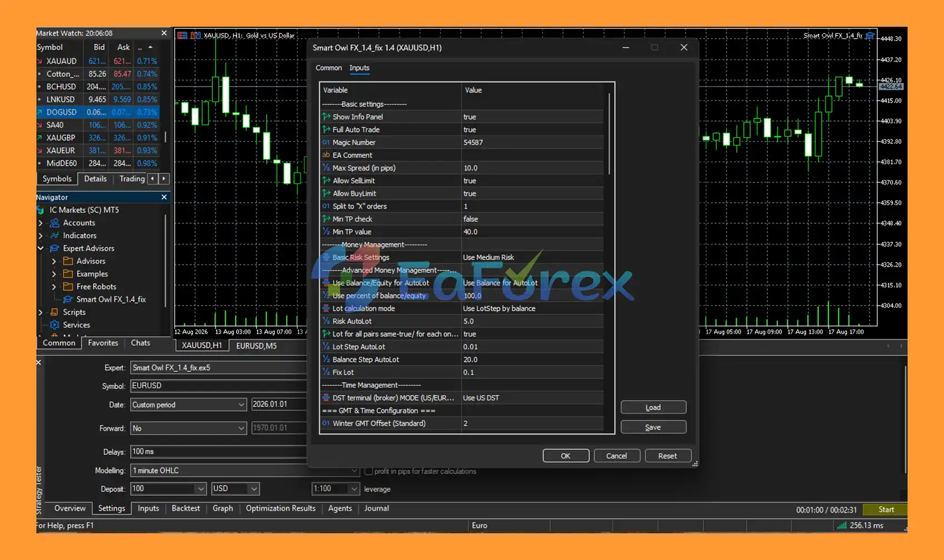
Task: Click the integer type icon of Magic Number
Action: coord(326,142)
